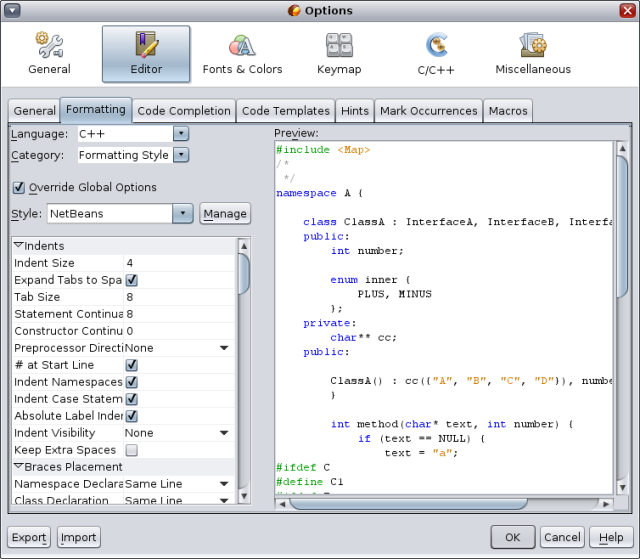Click the Import button
The width and height of the screenshot is (640, 559).
coord(78,537)
